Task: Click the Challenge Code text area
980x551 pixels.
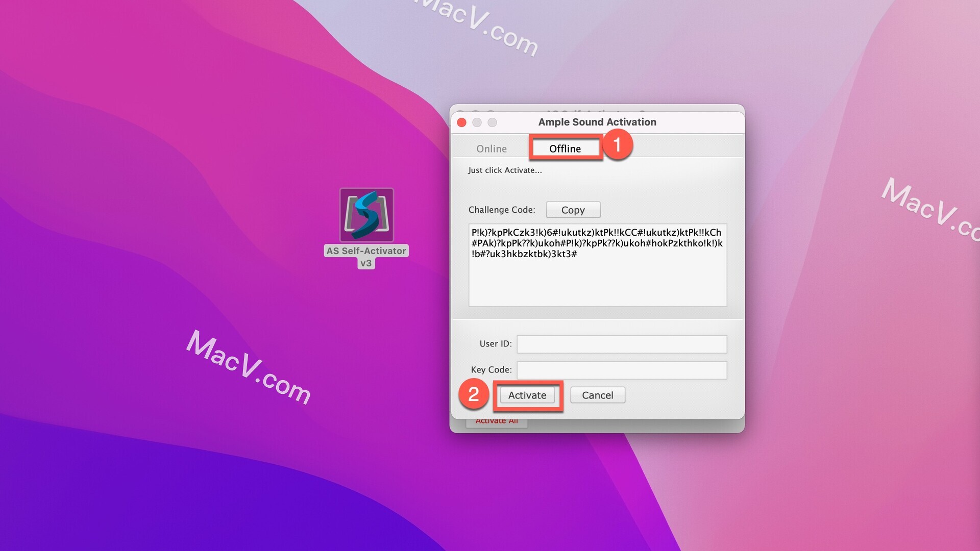Action: pyautogui.click(x=596, y=264)
